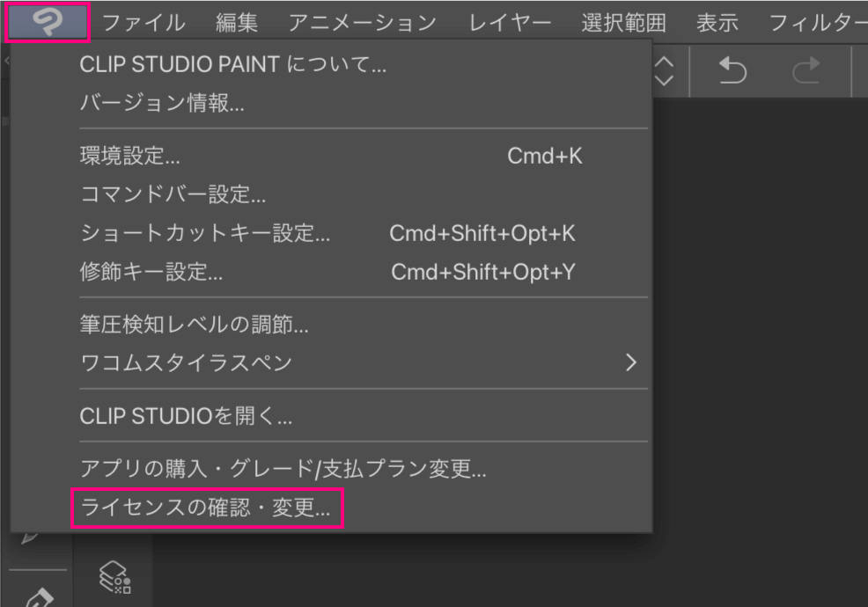Choose アプリの購入・グレード/支払プラン変更... entry
The width and height of the screenshot is (868, 607).
pyautogui.click(x=283, y=470)
